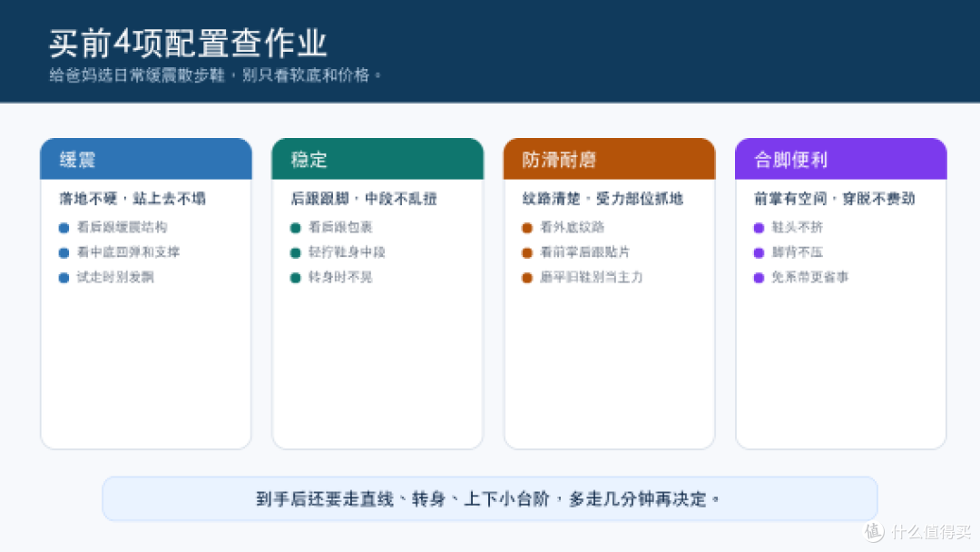Click the green bullet dot beside "看后跟包裹"
The height and width of the screenshot is (552, 980).
296,228
